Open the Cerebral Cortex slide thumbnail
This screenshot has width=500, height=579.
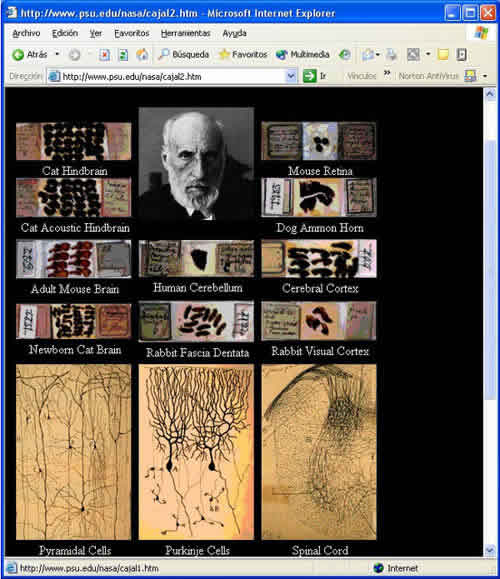[x=319, y=258]
